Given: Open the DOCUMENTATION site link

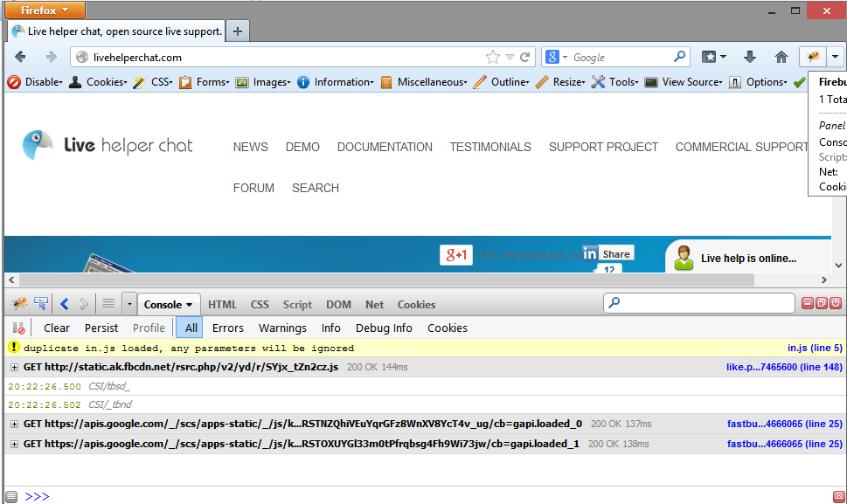Looking at the screenshot, I should 385,147.
